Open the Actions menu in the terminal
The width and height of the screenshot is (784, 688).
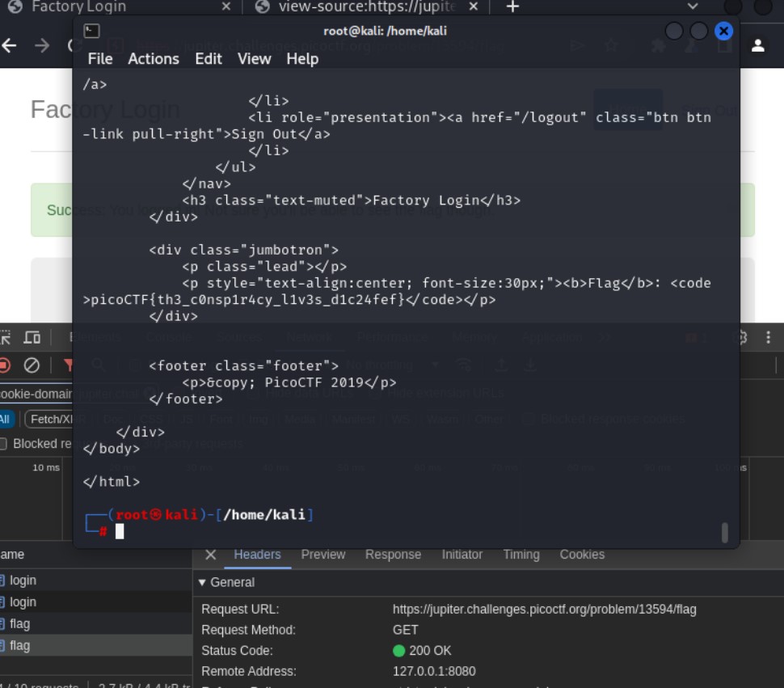point(154,59)
